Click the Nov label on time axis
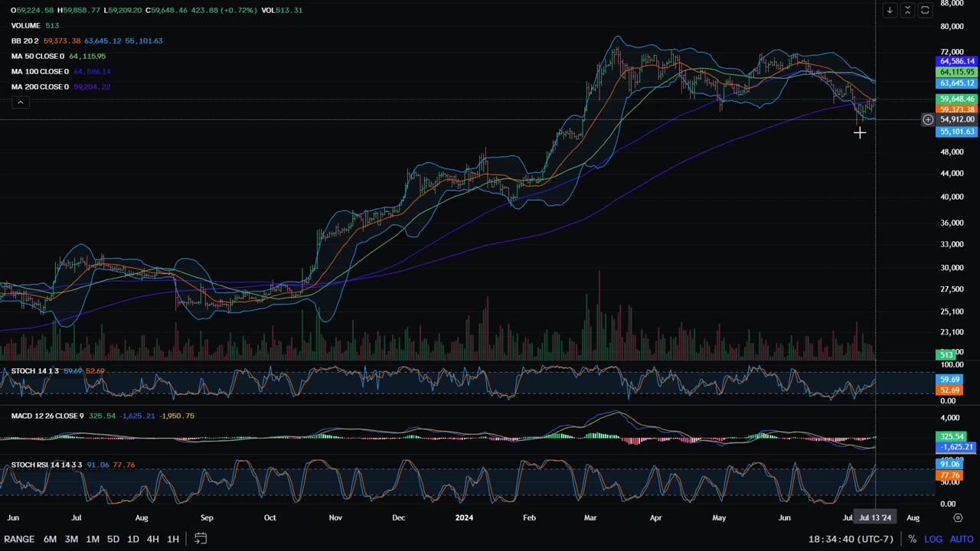Image resolution: width=980 pixels, height=551 pixels. click(335, 518)
